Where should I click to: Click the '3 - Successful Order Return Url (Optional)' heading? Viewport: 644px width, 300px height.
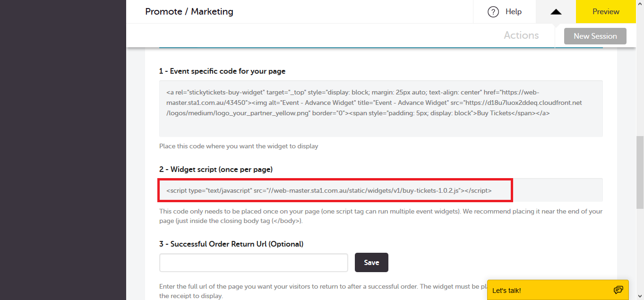232,244
